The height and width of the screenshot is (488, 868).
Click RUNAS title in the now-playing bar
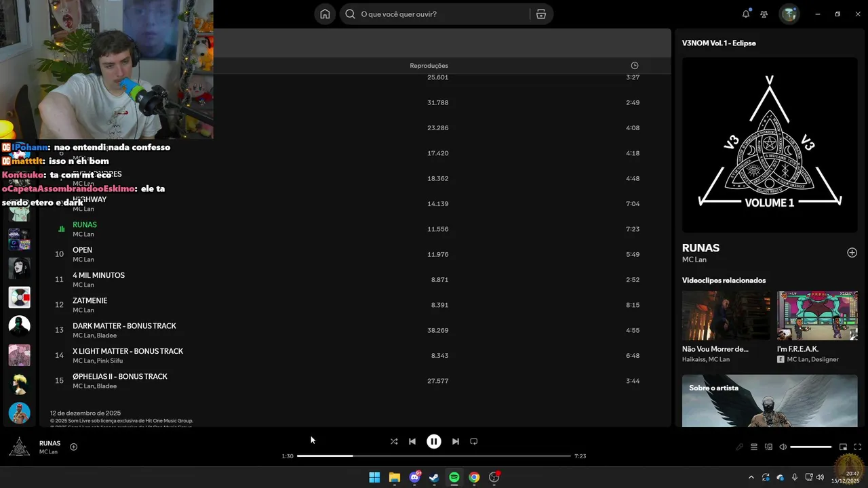pos(50,443)
